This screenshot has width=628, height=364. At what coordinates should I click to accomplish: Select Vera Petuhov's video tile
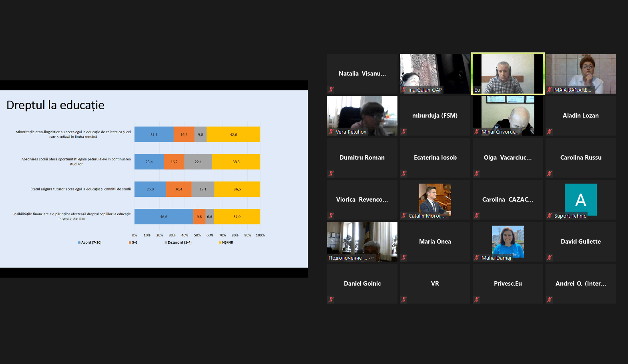[362, 115]
